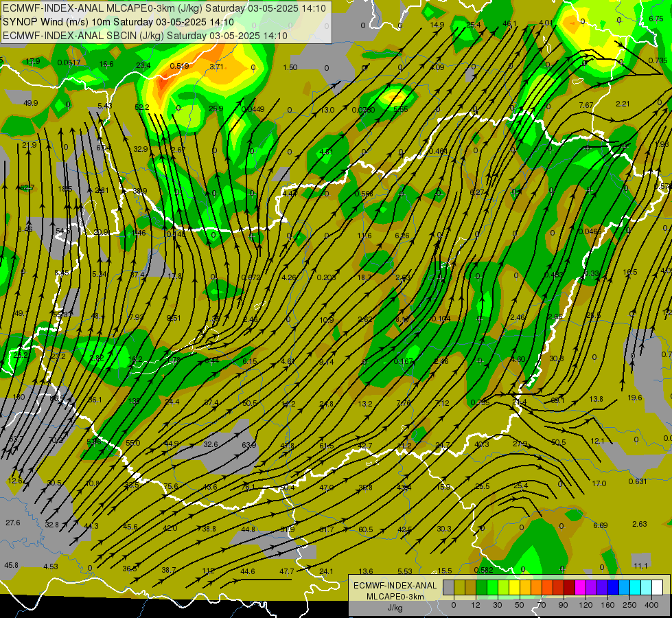Click the map value '0.0517'
672x618 pixels.
tap(69, 62)
